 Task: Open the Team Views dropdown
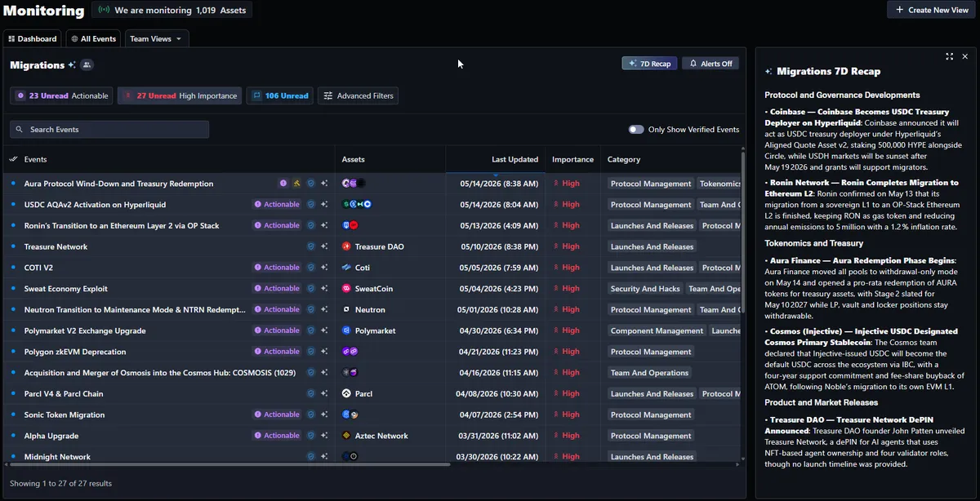[157, 38]
